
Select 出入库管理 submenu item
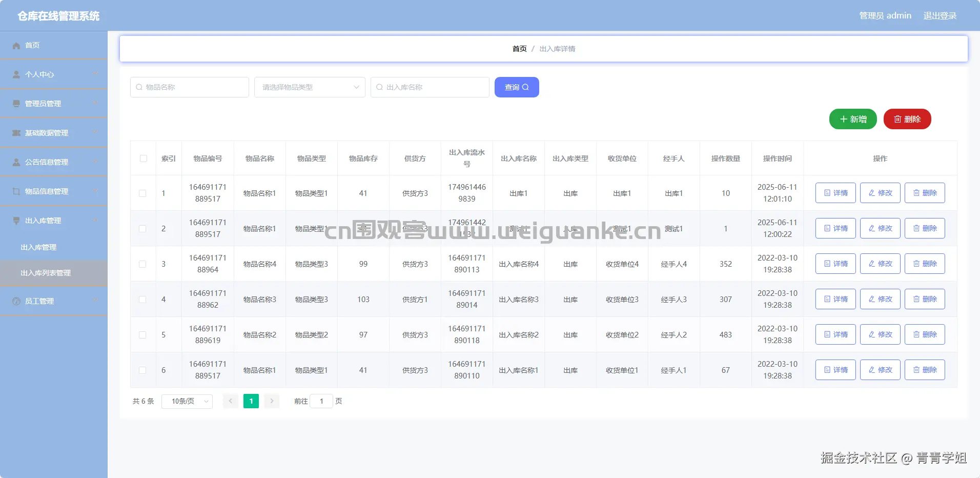point(54,248)
